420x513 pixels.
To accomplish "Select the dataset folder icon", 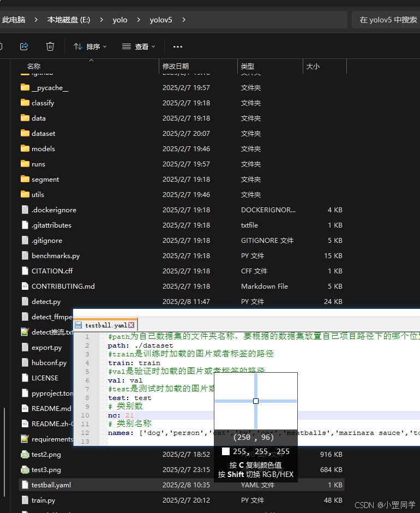I will (x=25, y=133).
